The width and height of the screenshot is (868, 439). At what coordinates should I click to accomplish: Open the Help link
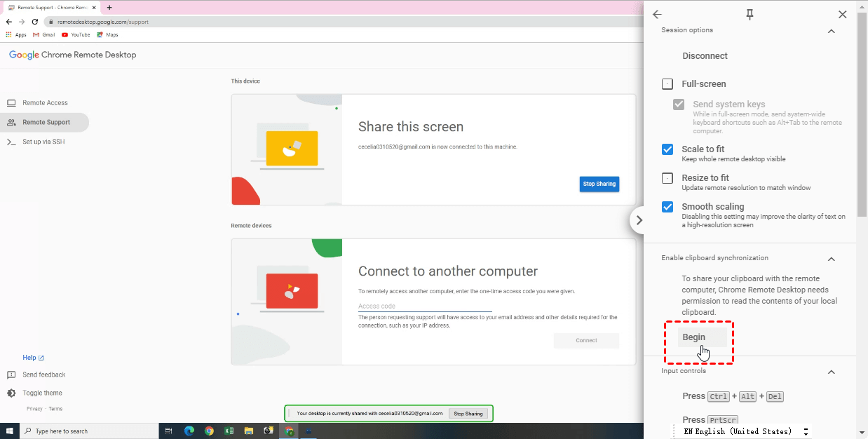coord(33,358)
